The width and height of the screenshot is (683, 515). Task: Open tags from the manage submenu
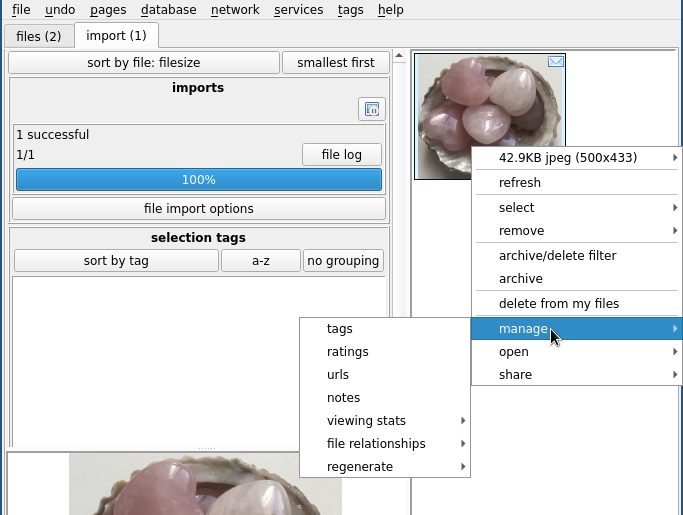click(340, 328)
